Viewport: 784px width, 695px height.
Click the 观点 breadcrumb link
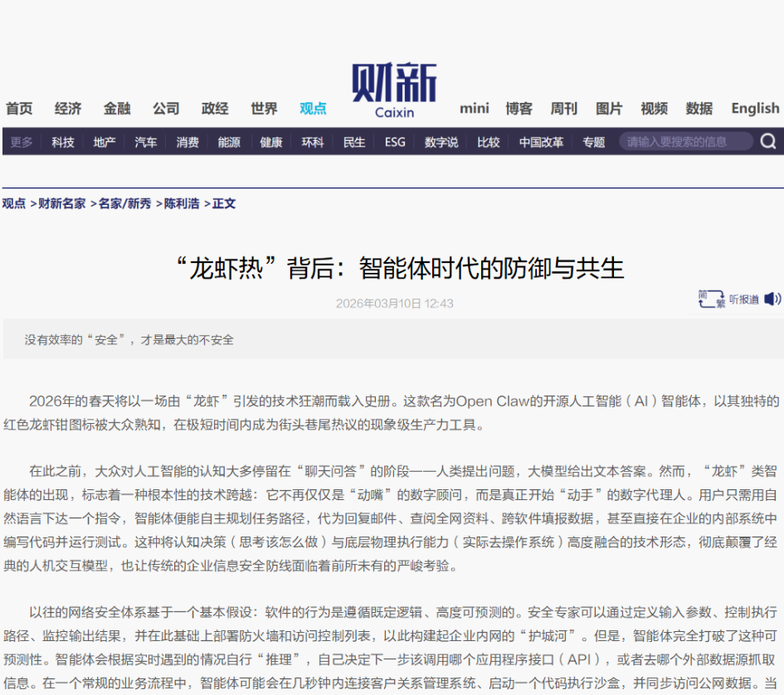click(14, 203)
